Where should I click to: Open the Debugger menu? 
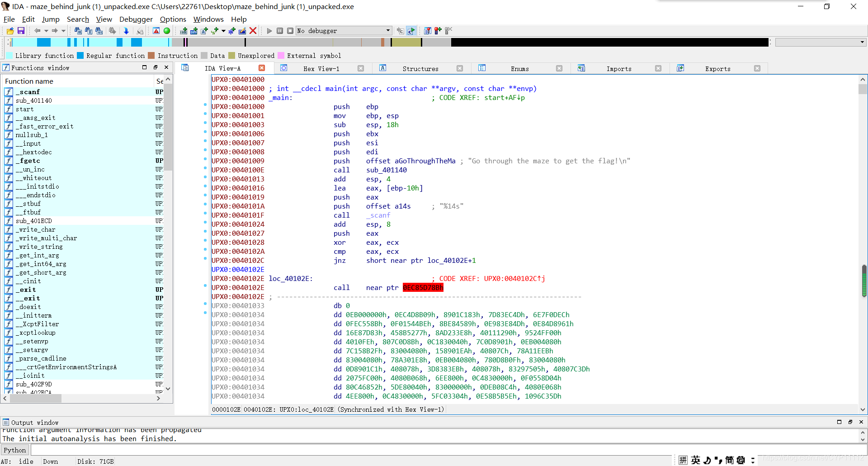pyautogui.click(x=136, y=19)
